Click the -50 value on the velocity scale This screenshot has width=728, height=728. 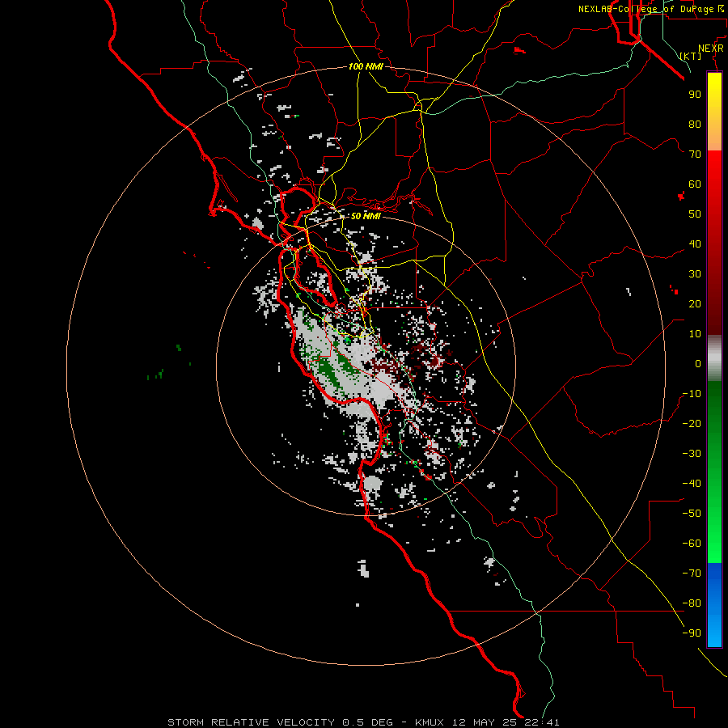pos(692,514)
